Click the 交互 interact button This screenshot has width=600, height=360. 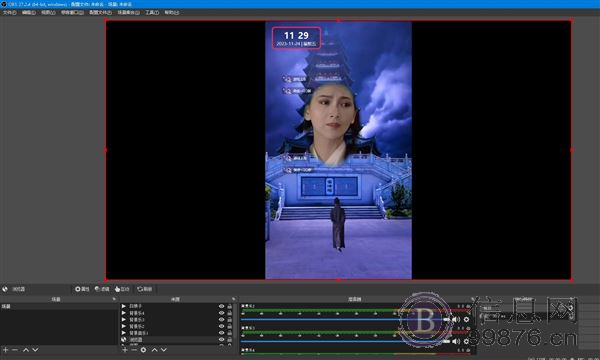122,289
